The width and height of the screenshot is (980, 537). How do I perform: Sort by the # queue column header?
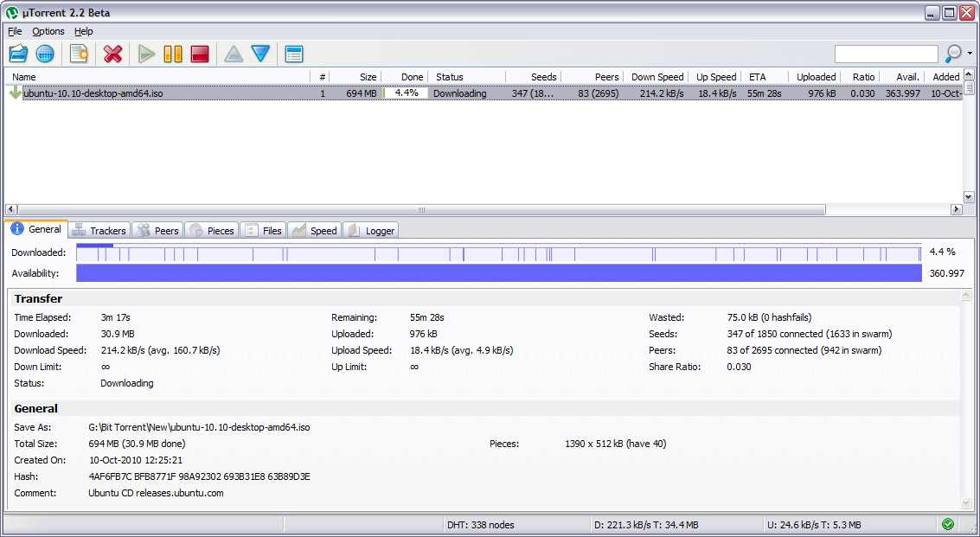[x=320, y=77]
